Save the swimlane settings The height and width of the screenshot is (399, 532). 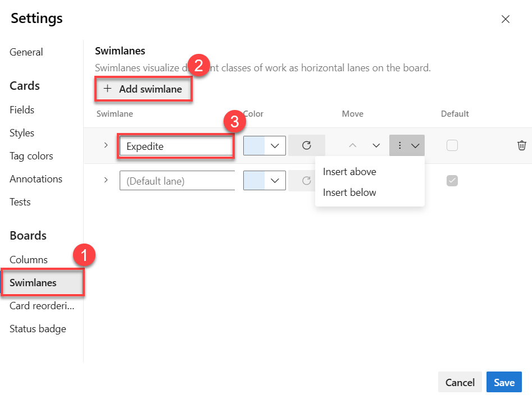(x=504, y=382)
